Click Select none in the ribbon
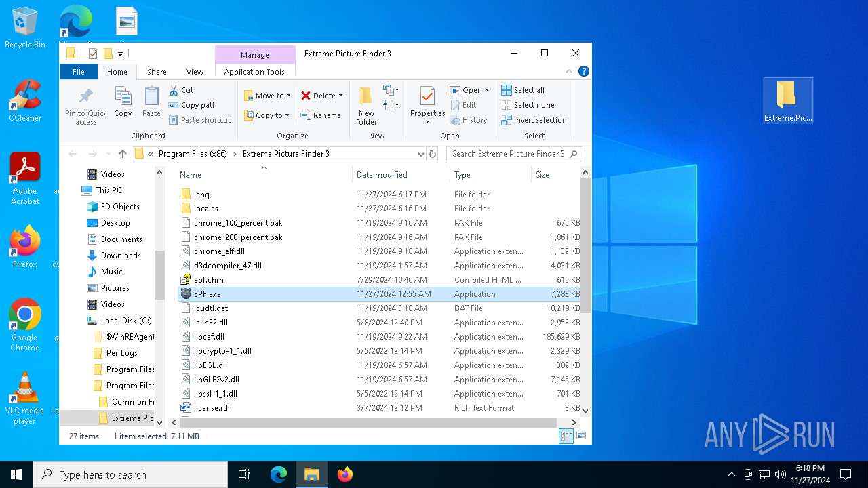 (528, 105)
